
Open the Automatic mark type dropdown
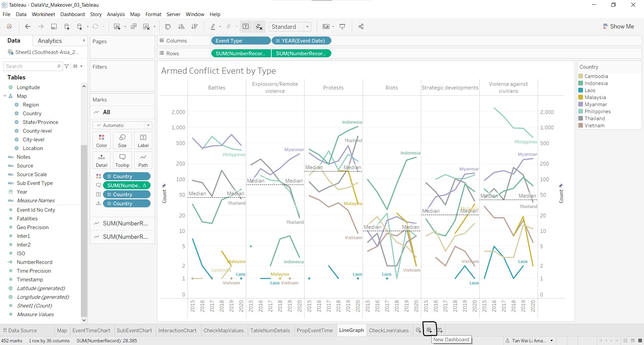click(122, 125)
